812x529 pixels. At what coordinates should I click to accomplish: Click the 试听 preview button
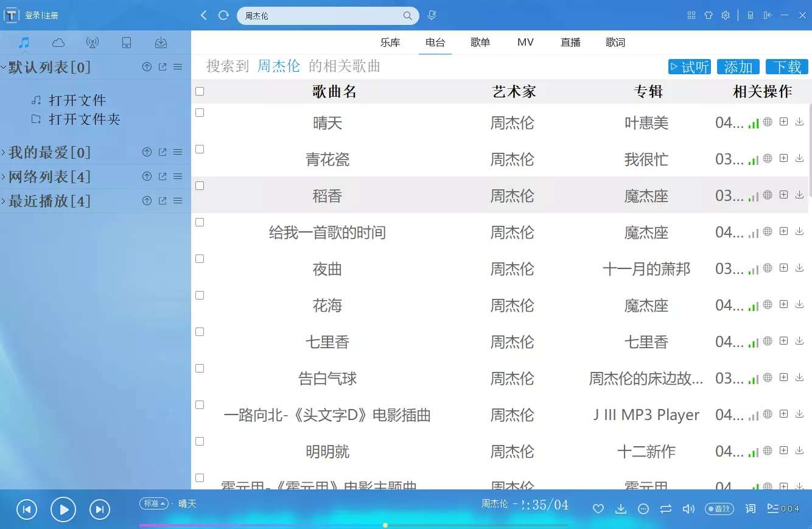(690, 67)
